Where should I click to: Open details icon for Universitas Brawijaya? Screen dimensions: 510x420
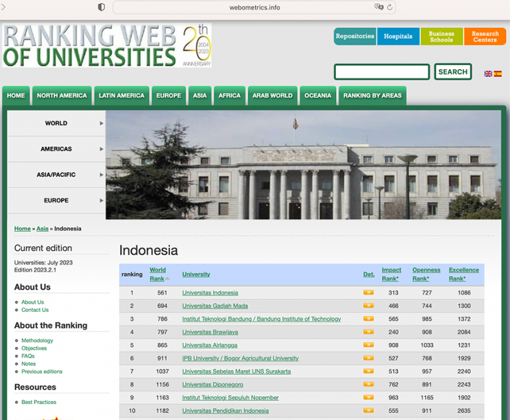368,332
